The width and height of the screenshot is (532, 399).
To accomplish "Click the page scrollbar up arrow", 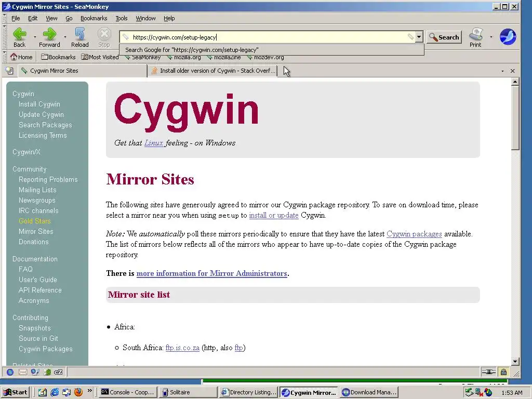I will (x=515, y=82).
